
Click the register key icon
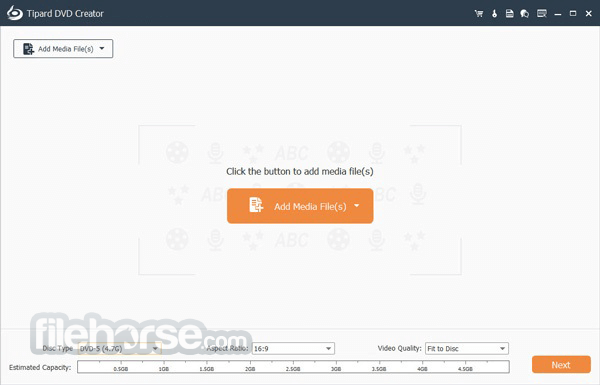tap(494, 14)
